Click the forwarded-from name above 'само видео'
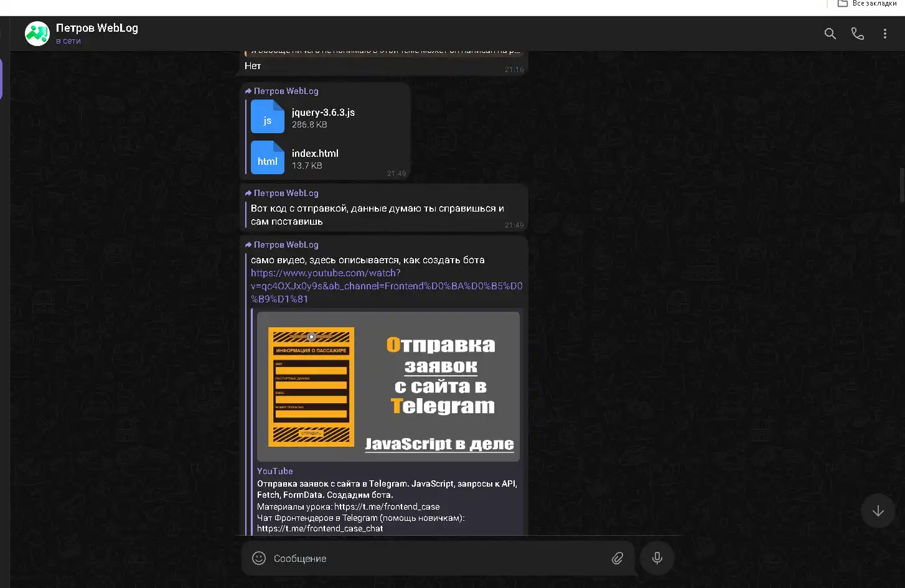905x588 pixels. pos(286,245)
